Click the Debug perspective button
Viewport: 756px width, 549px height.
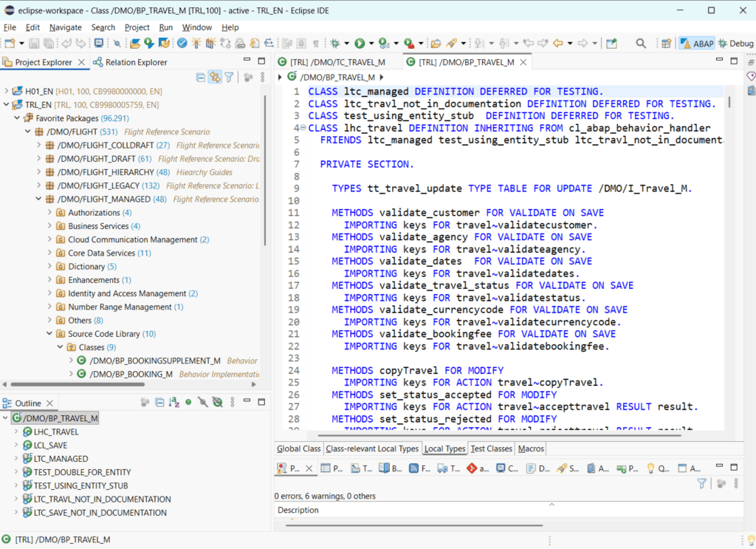735,43
